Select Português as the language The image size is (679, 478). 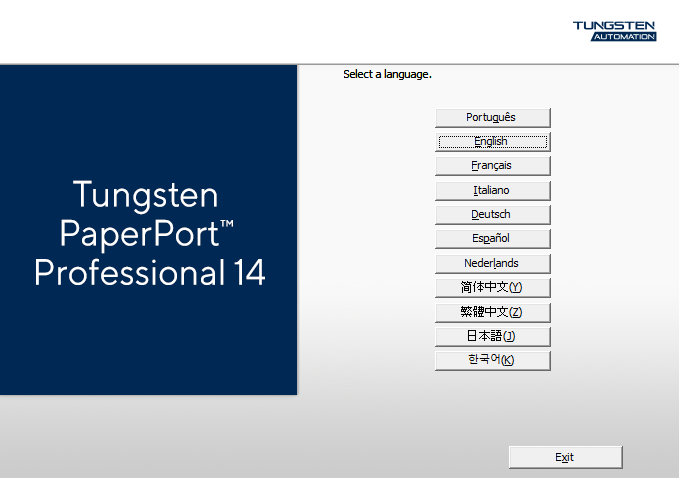pyautogui.click(x=492, y=117)
